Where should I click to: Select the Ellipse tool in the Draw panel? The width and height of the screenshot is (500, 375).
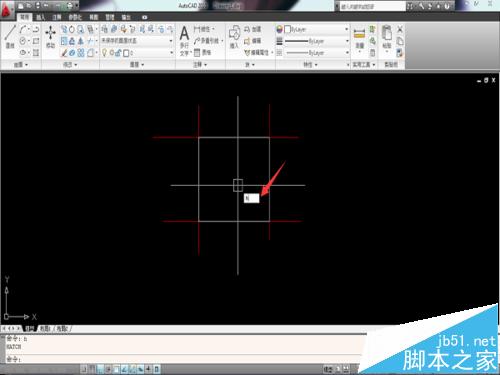tap(23, 52)
